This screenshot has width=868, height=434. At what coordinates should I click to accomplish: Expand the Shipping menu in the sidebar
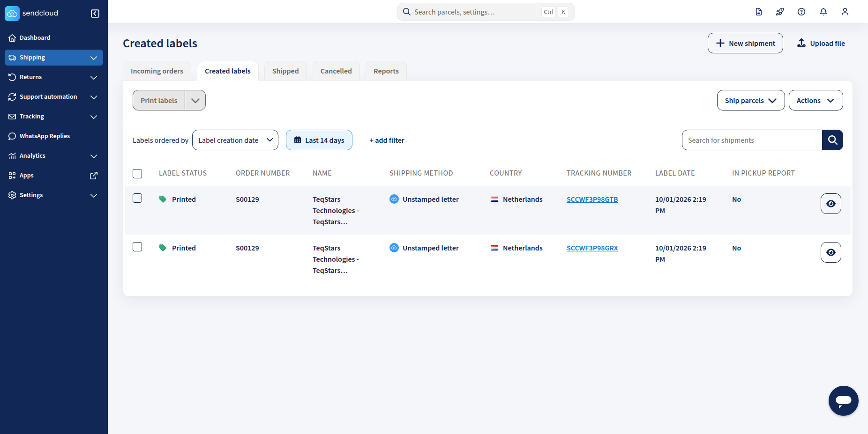[54, 57]
